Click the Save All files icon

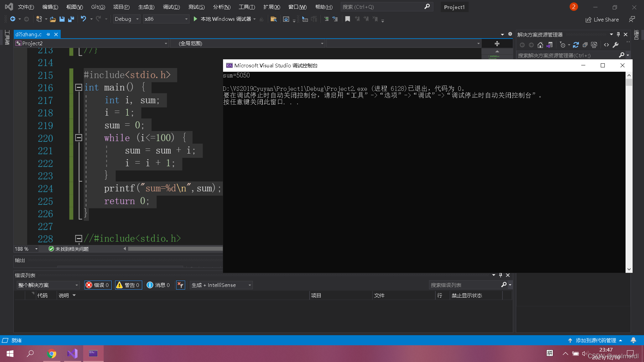tap(69, 19)
